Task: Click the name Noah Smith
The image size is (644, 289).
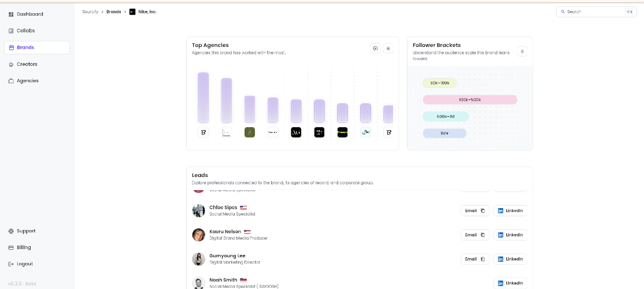Action: [223, 280]
